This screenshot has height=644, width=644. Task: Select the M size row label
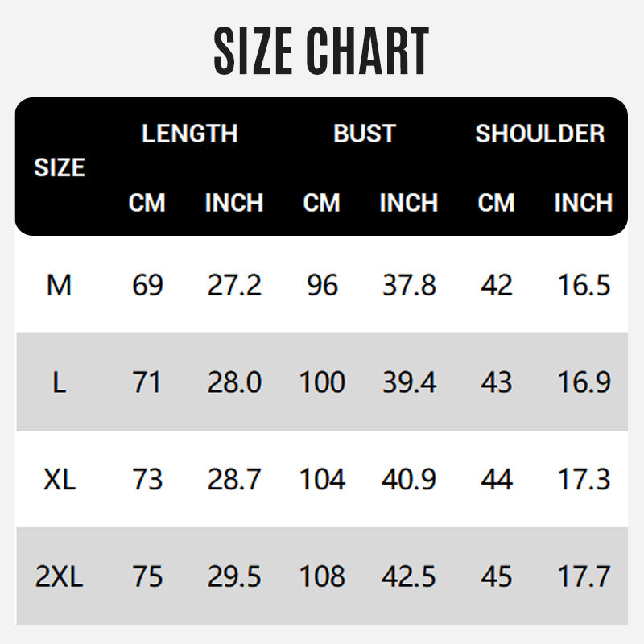pyautogui.click(x=60, y=285)
